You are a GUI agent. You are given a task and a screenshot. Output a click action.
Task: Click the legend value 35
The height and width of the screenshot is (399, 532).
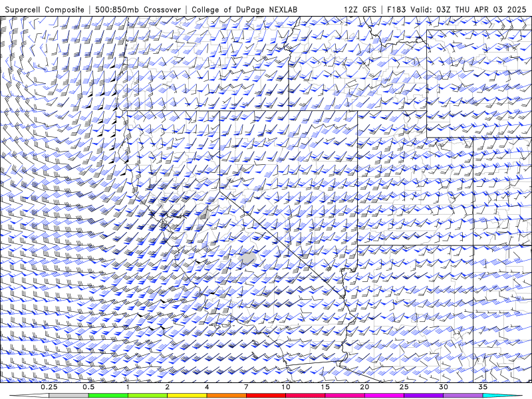483,387
